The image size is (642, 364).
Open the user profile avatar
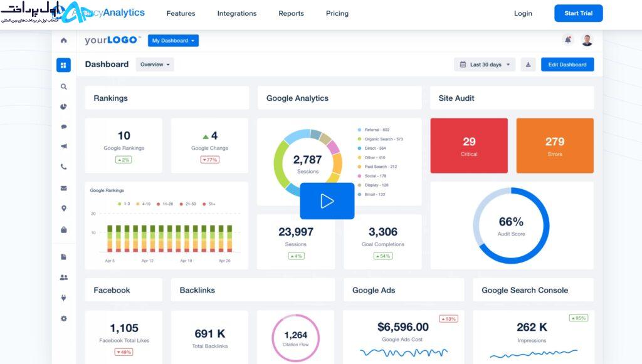587,40
